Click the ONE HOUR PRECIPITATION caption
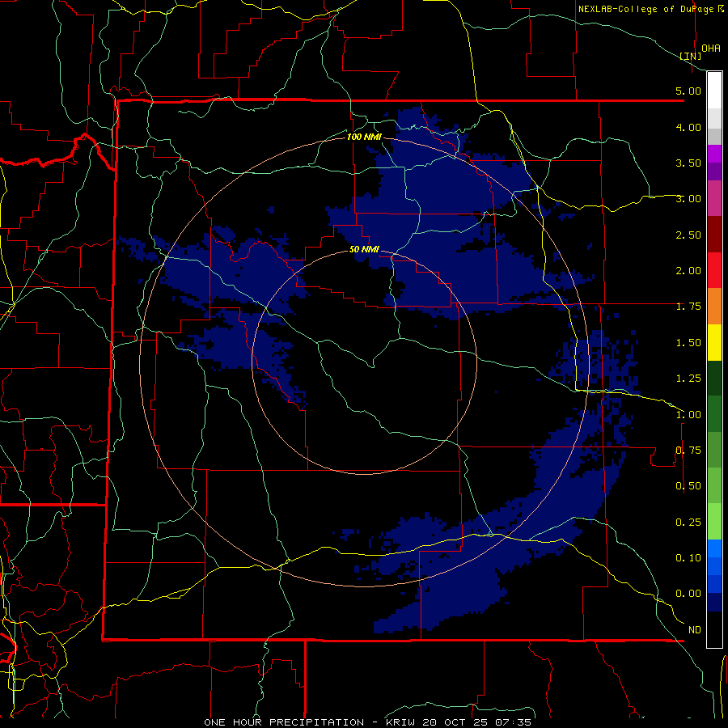The width and height of the screenshot is (728, 728). 284,722
